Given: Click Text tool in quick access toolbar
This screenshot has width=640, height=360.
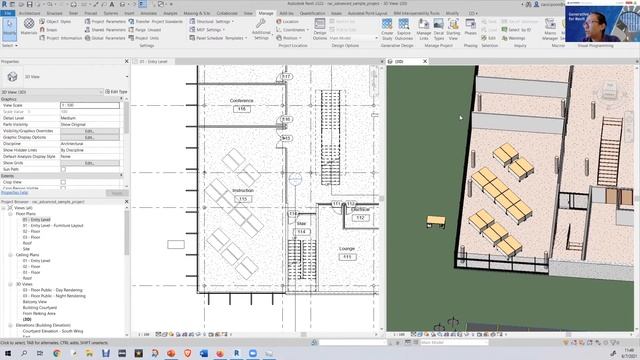Looking at the screenshot, I should pyautogui.click(x=112, y=4).
